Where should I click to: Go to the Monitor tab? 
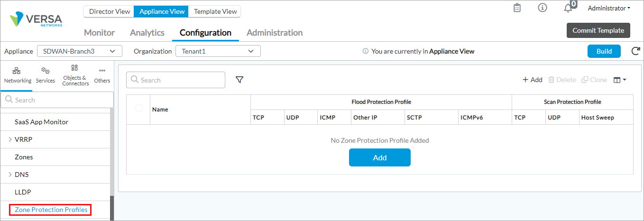click(x=99, y=33)
